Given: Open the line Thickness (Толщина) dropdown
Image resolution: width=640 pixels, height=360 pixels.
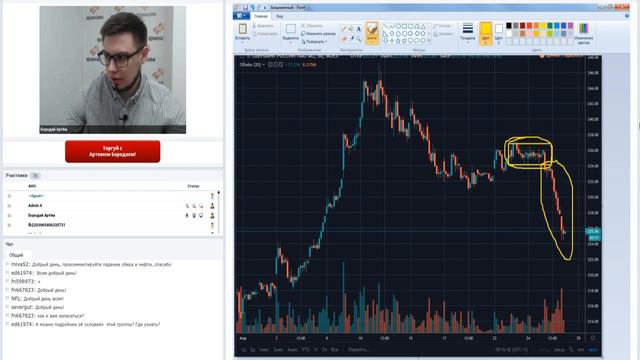Looking at the screenshot, I should pos(468,33).
